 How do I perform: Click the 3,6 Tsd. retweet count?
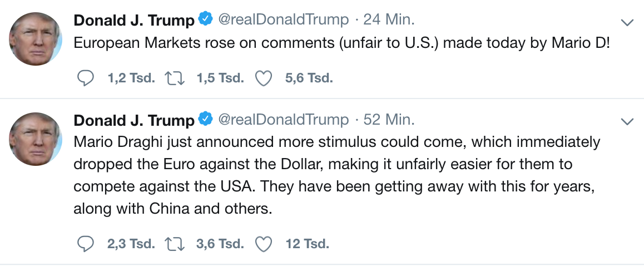point(220,244)
